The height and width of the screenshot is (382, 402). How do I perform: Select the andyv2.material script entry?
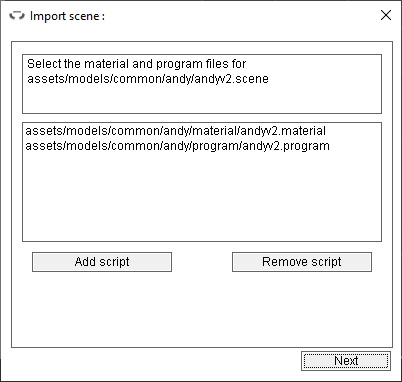[x=176, y=131]
